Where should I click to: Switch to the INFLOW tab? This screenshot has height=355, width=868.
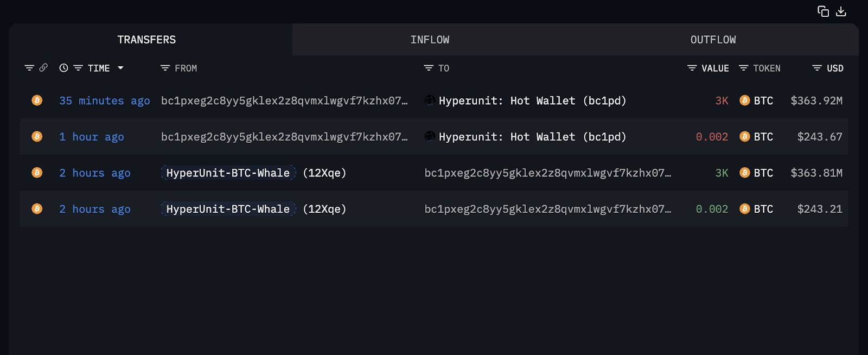(430, 40)
